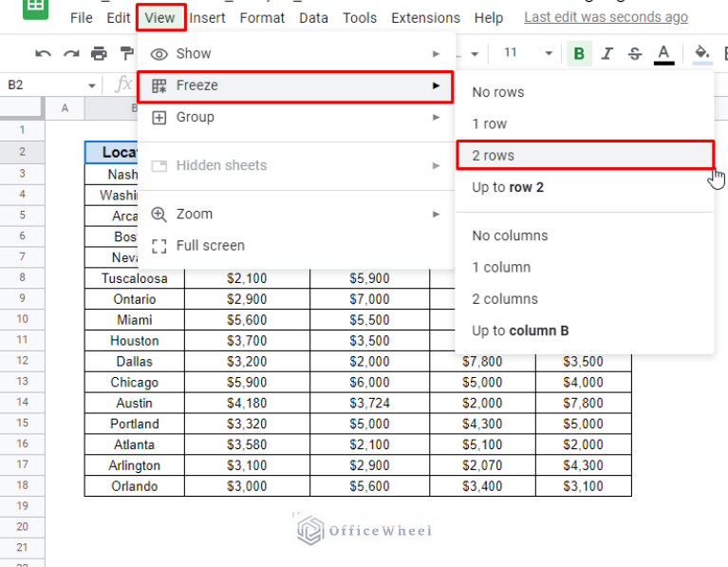This screenshot has width=728, height=567.
Task: Select the cell containing Orlando
Action: point(134,486)
